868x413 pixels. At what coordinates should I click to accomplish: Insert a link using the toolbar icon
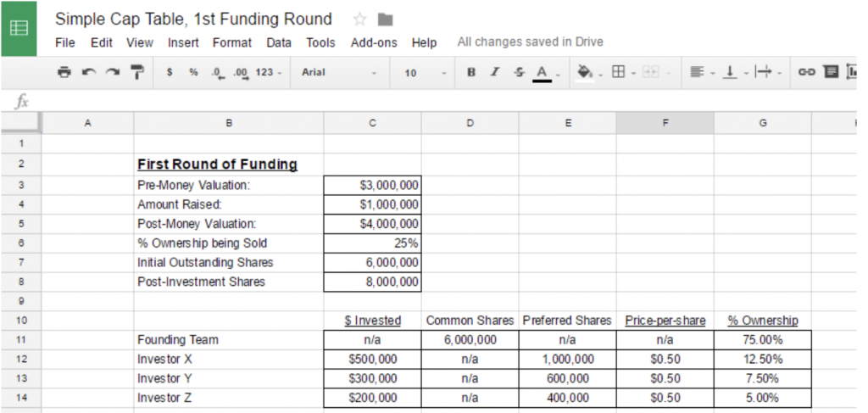point(806,73)
